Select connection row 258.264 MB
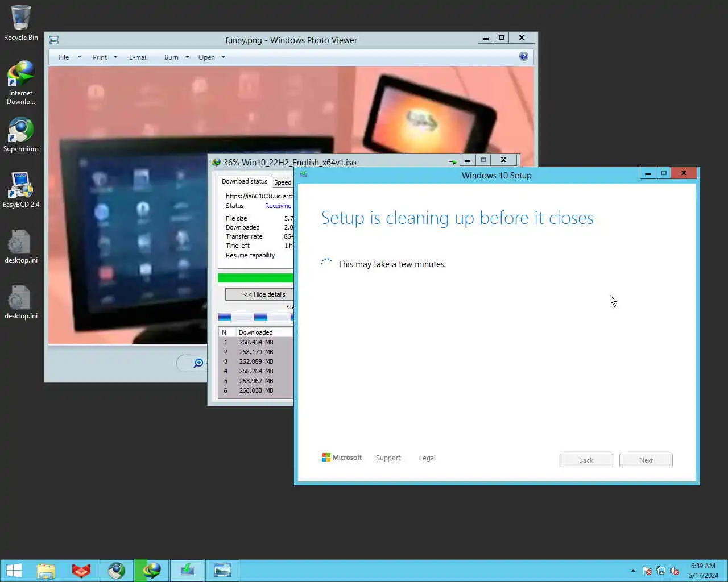The width and height of the screenshot is (728, 582). pos(256,371)
